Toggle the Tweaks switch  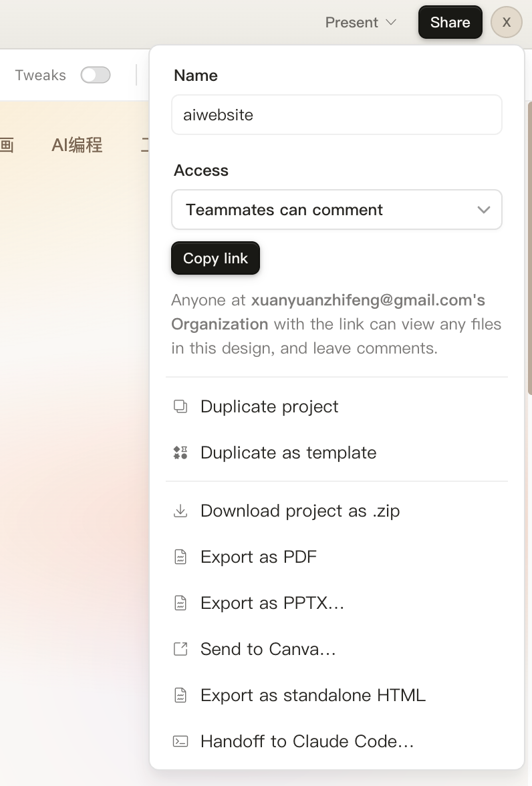(96, 75)
